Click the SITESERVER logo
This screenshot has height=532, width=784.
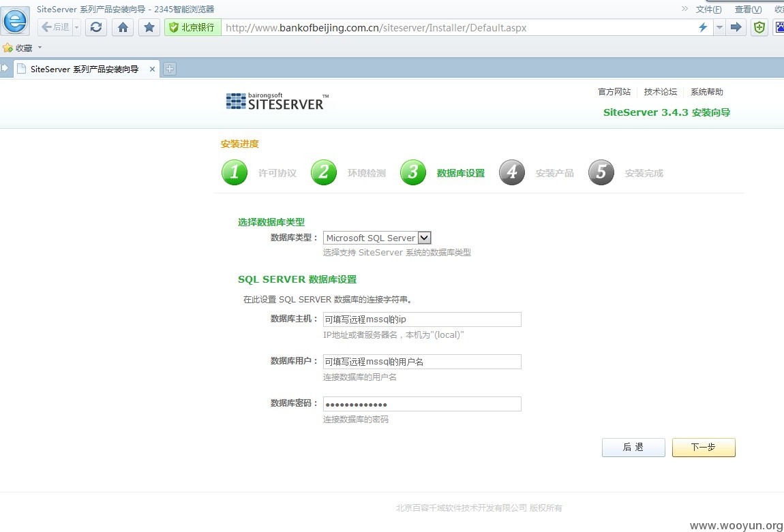[x=277, y=101]
